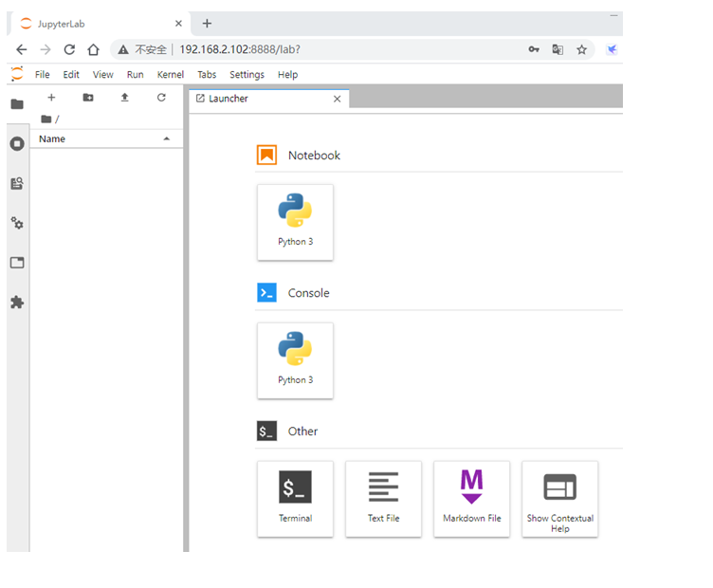The height and width of the screenshot is (588, 713).
Task: Create a new Markdown File
Action: (471, 499)
